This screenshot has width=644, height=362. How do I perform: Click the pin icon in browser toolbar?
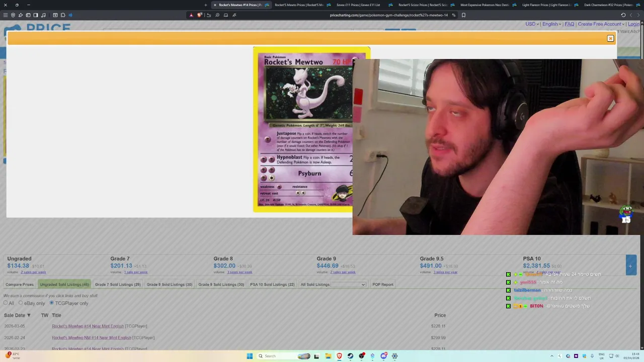pos(21,15)
